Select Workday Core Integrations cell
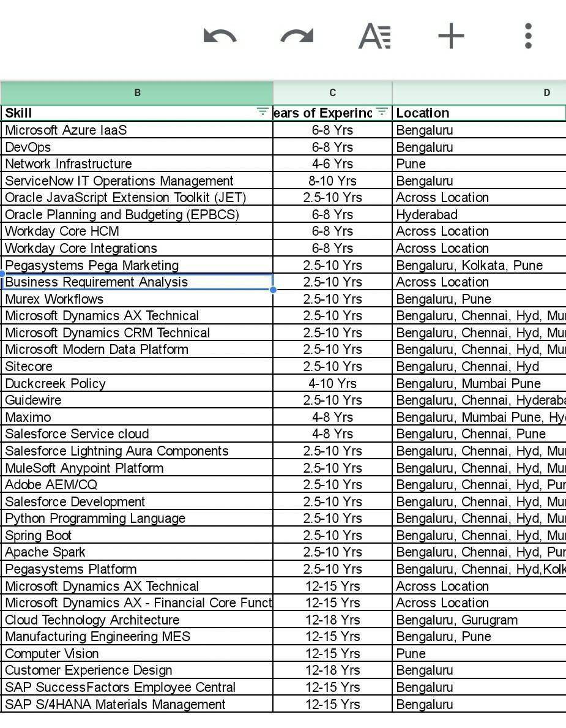 137,248
